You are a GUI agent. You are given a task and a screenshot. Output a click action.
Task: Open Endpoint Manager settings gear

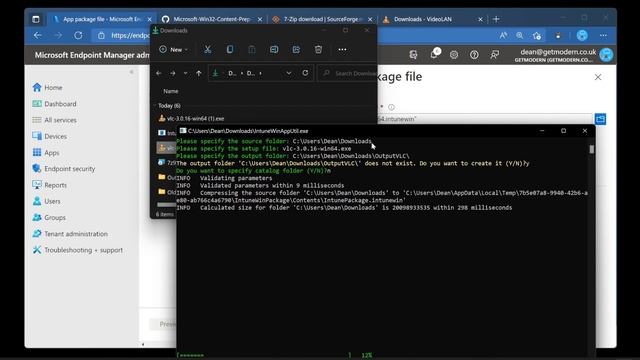tap(454, 54)
